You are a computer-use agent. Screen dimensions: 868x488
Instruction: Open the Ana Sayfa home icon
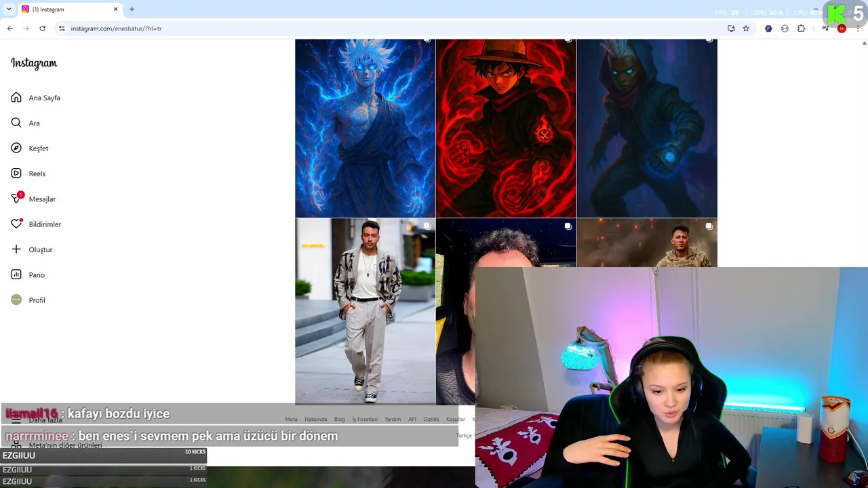(16, 98)
